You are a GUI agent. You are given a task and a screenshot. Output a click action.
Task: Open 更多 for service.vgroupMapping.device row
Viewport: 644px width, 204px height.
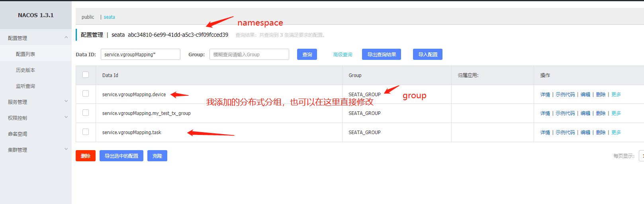(616, 95)
